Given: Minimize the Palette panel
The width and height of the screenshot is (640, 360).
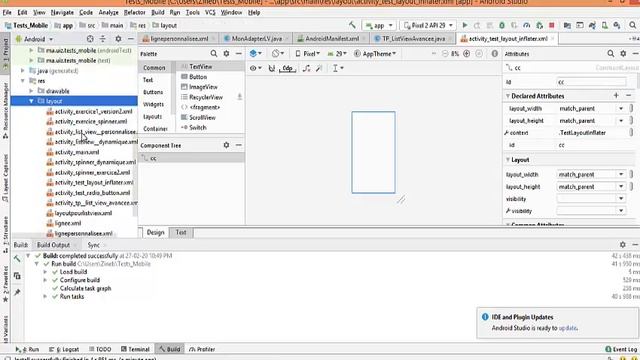Looking at the screenshot, I should [239, 53].
